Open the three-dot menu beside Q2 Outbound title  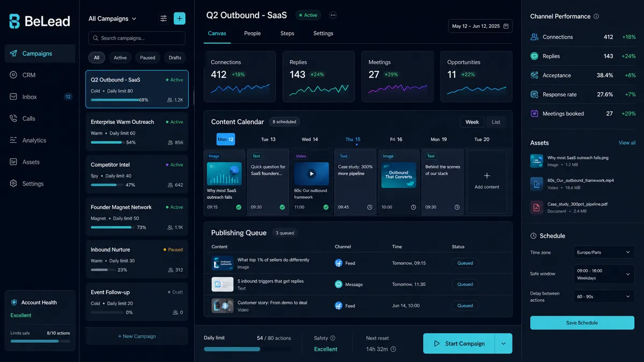[333, 16]
